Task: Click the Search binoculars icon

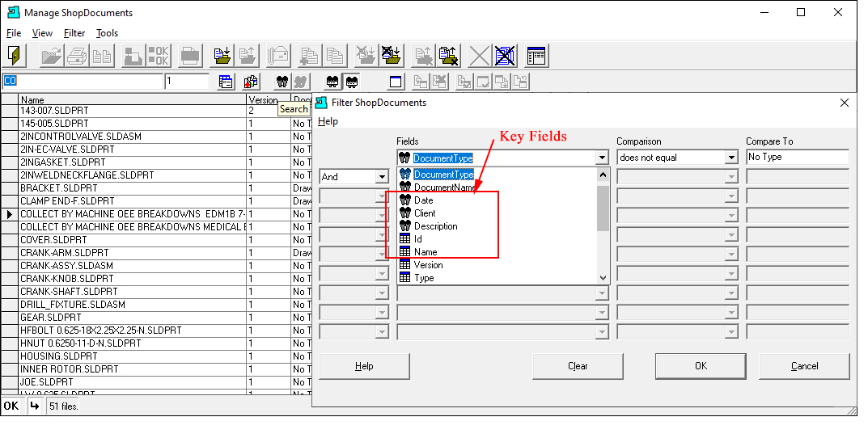Action: (282, 82)
